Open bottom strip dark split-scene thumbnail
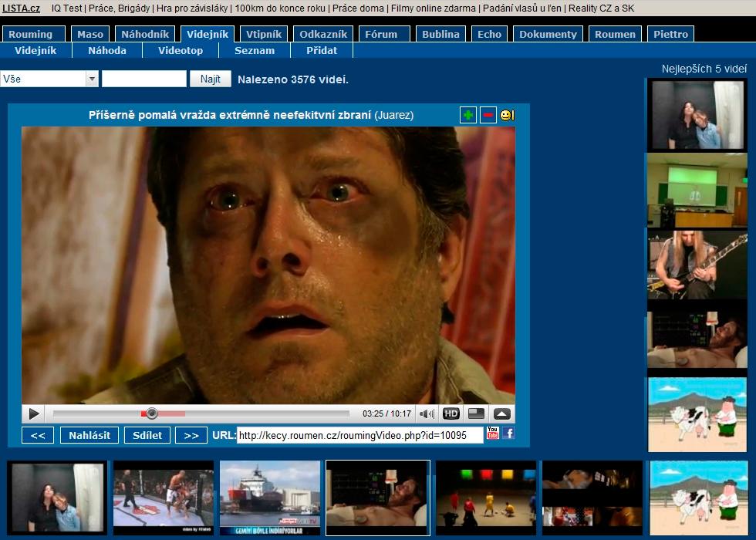Viewport: 756px width, 540px height. (592, 498)
